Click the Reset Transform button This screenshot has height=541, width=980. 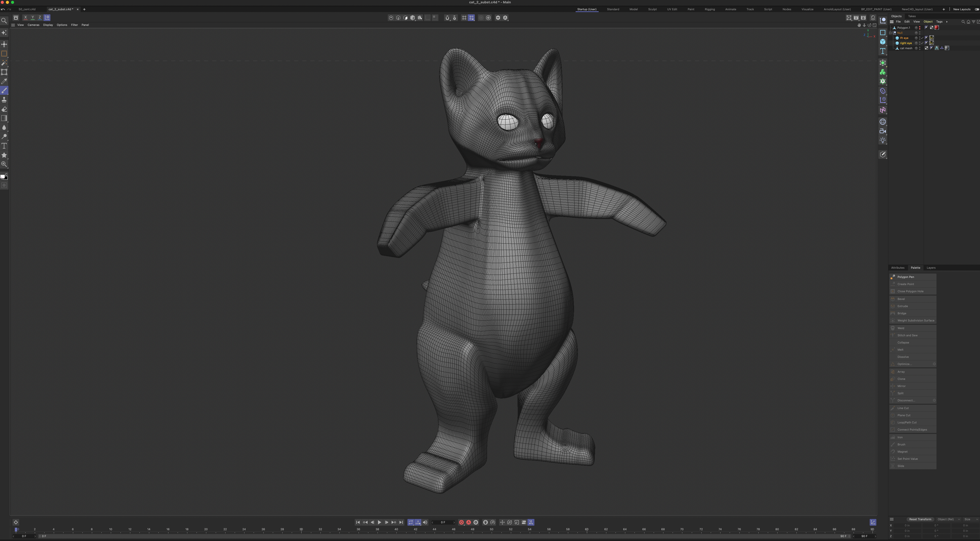(x=920, y=519)
